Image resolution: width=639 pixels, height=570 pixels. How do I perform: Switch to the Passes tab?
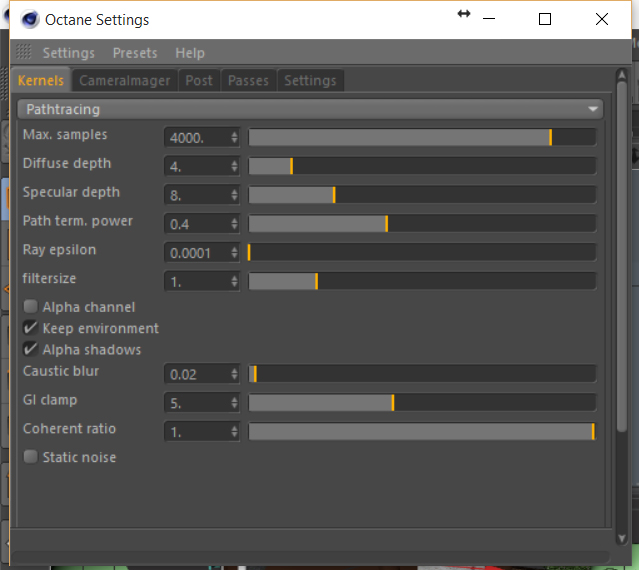click(248, 80)
